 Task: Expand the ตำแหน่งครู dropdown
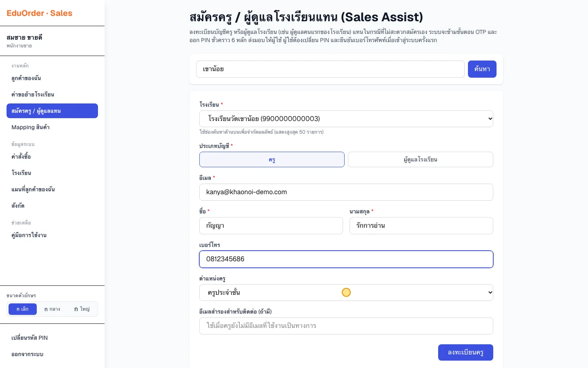coord(346,292)
